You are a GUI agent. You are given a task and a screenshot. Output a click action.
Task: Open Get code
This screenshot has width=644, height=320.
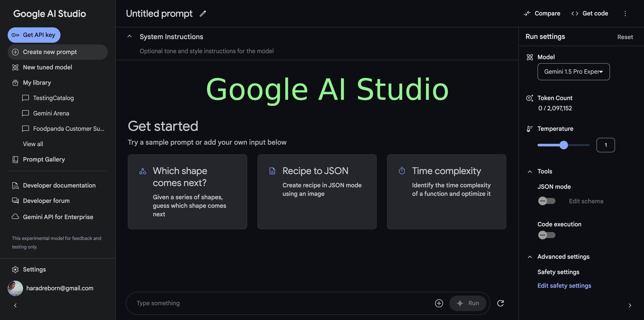(590, 13)
